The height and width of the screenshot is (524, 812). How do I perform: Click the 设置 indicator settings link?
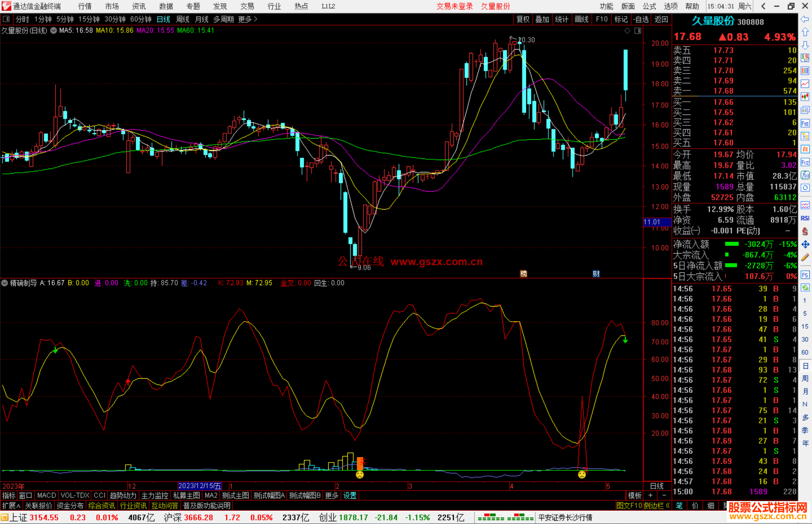[350, 495]
